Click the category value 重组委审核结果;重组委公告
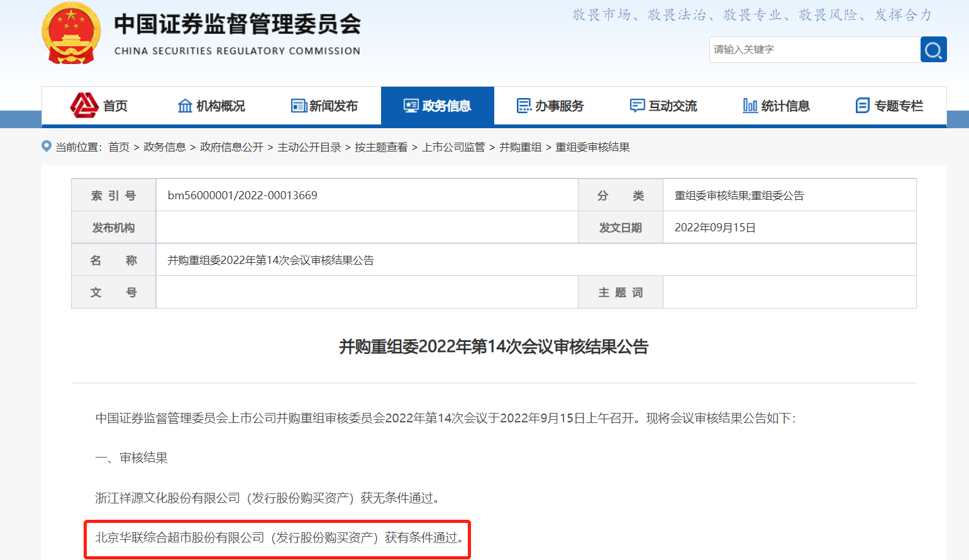 739,195
